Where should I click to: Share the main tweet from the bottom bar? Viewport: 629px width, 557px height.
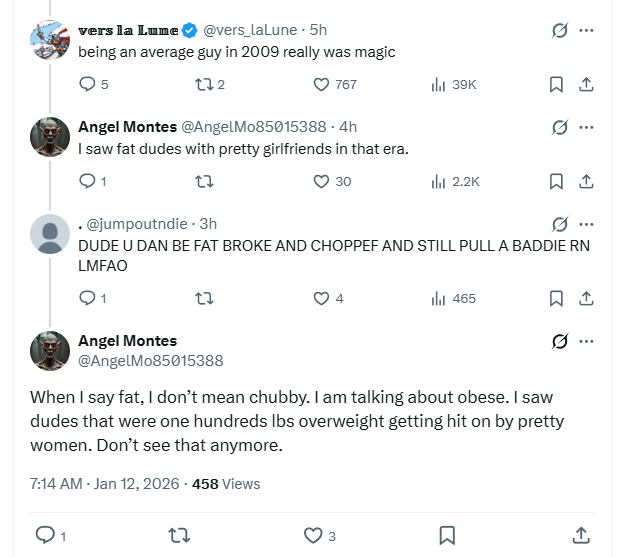click(581, 535)
